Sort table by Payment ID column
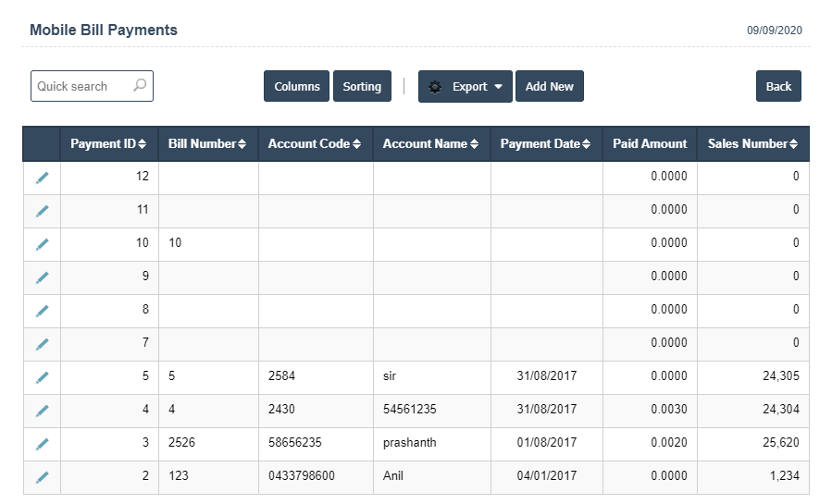Image resolution: width=832 pixels, height=504 pixels. pyautogui.click(x=108, y=144)
